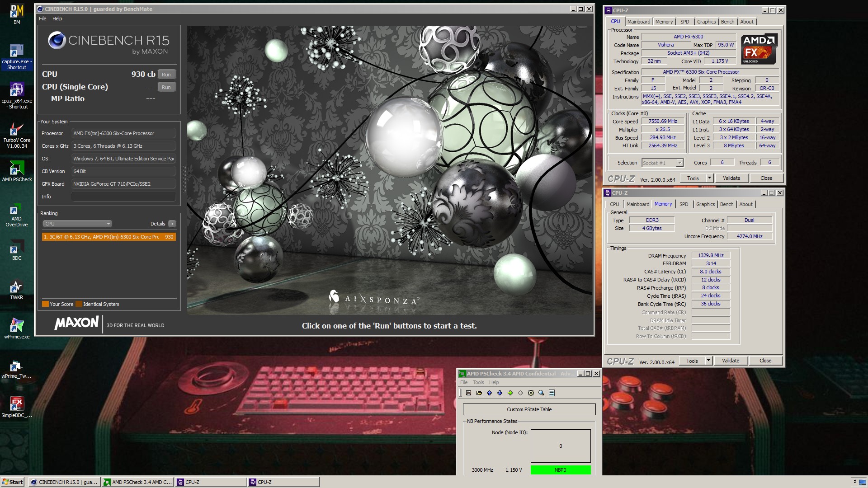Run the CPU Single Core test

pos(166,87)
